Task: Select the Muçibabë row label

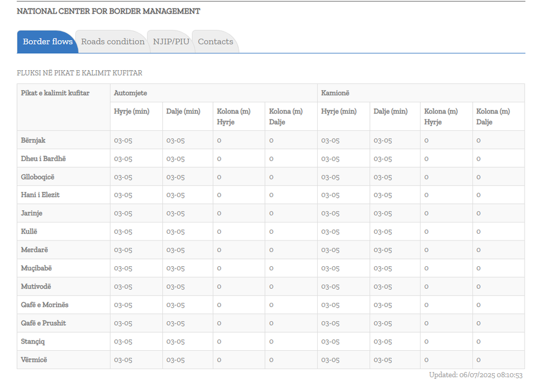Action: pos(36,268)
